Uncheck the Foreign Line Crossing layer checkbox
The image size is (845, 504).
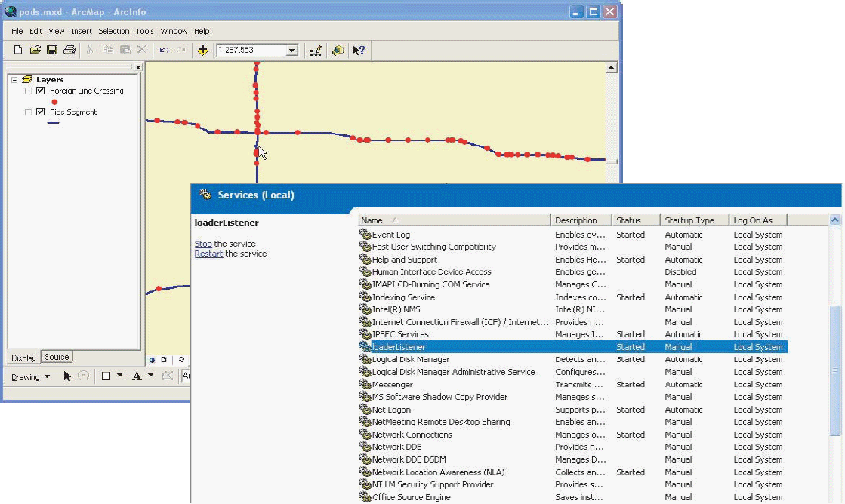click(x=41, y=91)
